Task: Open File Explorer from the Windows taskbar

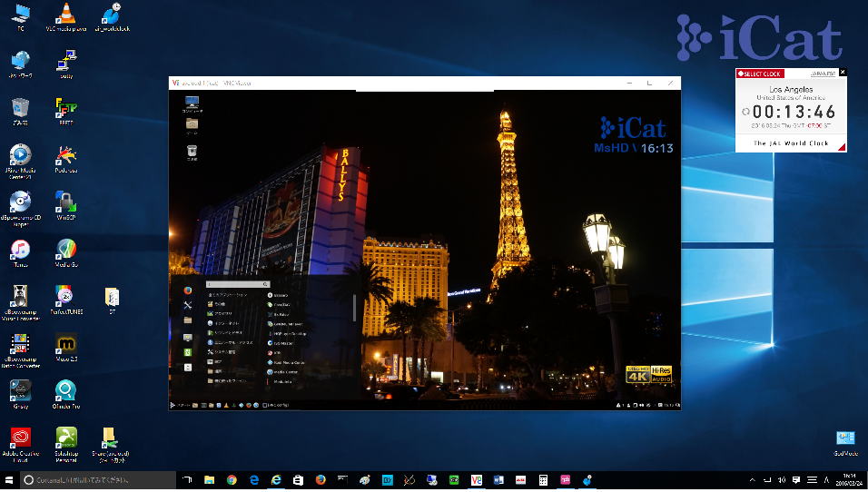Action: point(209,480)
